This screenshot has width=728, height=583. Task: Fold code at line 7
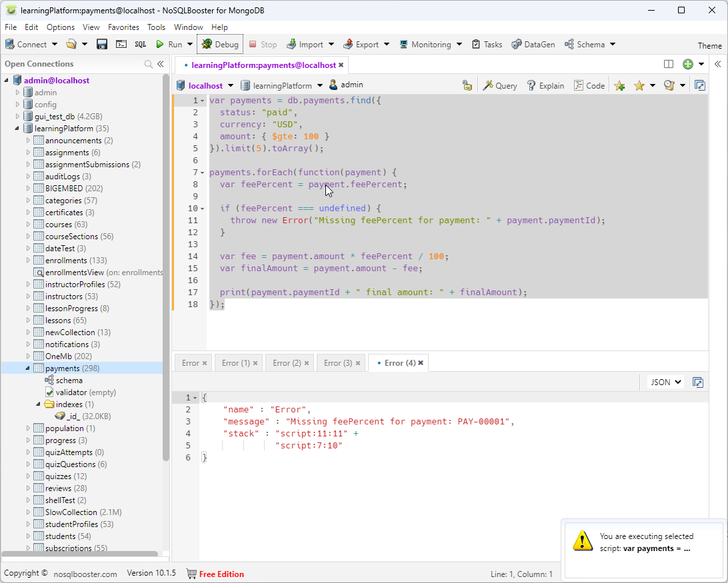click(203, 172)
